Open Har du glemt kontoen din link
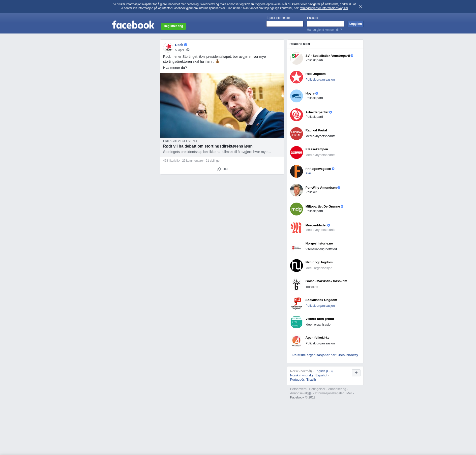The width and height of the screenshot is (476, 455). [324, 30]
